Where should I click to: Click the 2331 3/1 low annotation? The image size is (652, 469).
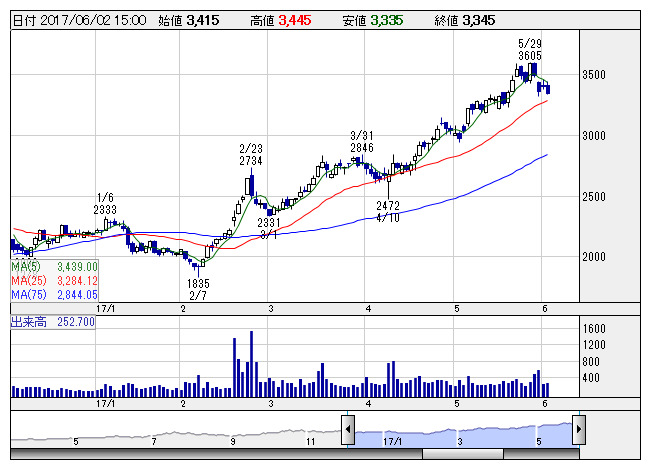(269, 229)
